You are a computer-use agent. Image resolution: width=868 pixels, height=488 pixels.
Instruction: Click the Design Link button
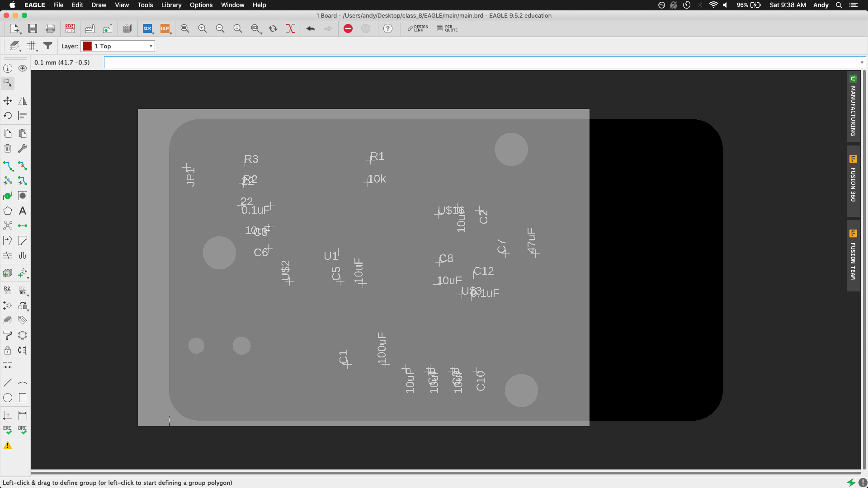[x=418, y=28]
